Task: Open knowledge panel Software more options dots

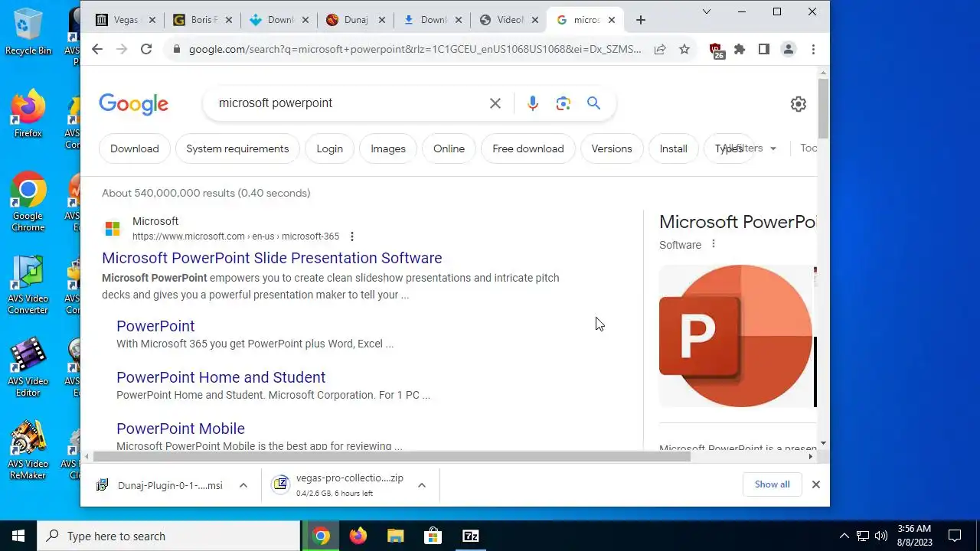Action: [714, 244]
